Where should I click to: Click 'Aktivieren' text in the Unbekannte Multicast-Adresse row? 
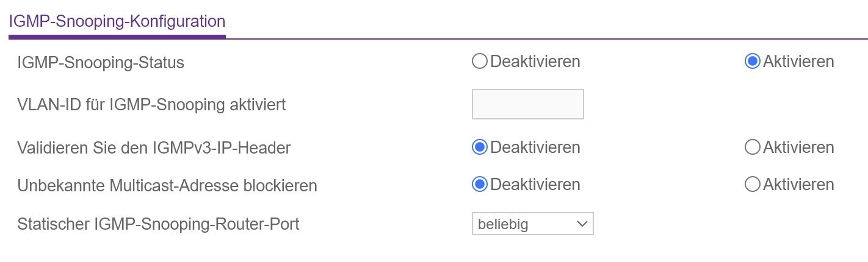click(x=798, y=184)
